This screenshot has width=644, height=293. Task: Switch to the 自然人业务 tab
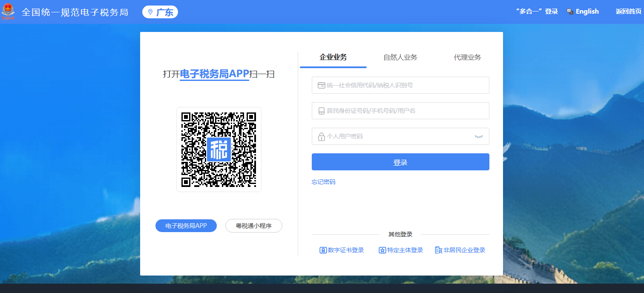(x=400, y=57)
